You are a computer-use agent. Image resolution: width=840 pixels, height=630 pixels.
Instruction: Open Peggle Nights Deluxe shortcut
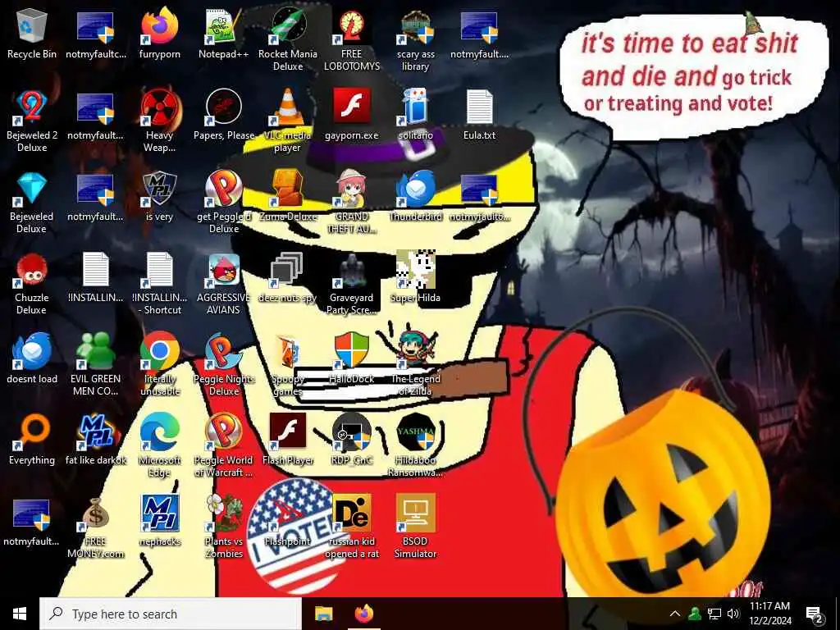pyautogui.click(x=223, y=351)
